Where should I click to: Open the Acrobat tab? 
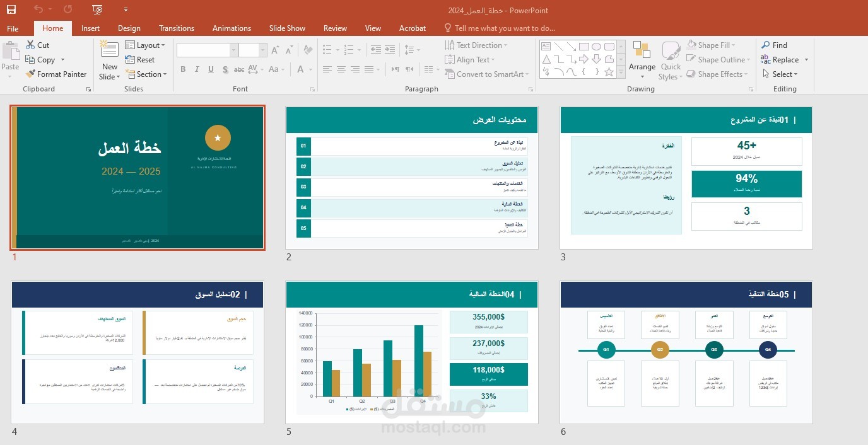click(x=413, y=28)
